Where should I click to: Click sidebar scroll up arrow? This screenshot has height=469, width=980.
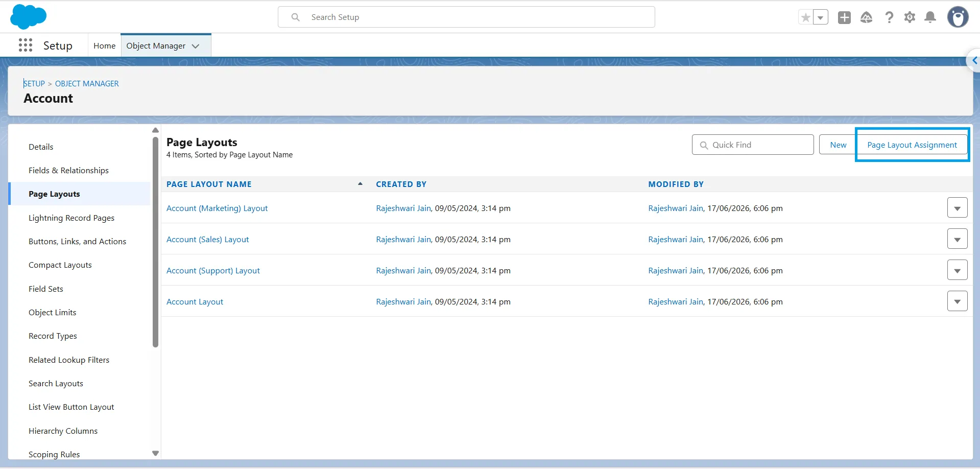[156, 130]
